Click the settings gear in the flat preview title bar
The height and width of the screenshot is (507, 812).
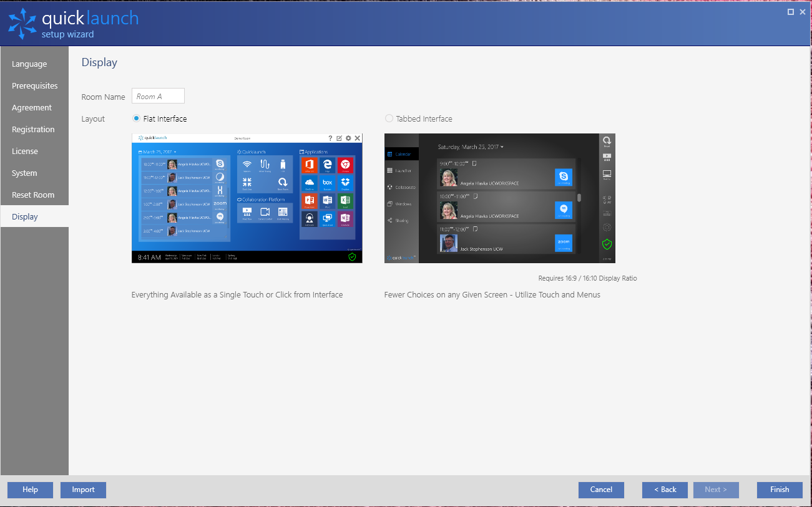[x=348, y=138]
